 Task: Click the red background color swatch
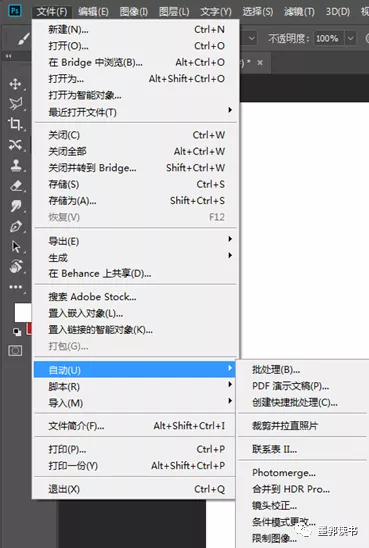(x=29, y=329)
